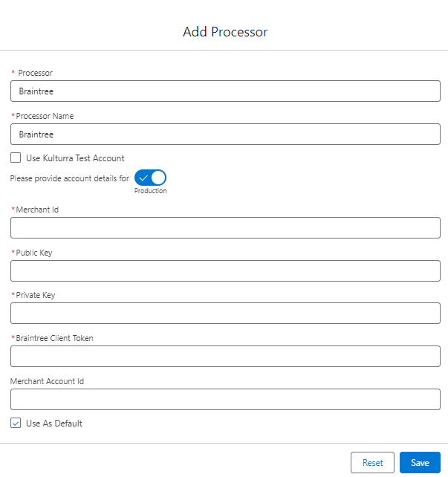Click the "Public Key" field label
Image resolution: width=448 pixels, height=477 pixels.
click(x=36, y=253)
